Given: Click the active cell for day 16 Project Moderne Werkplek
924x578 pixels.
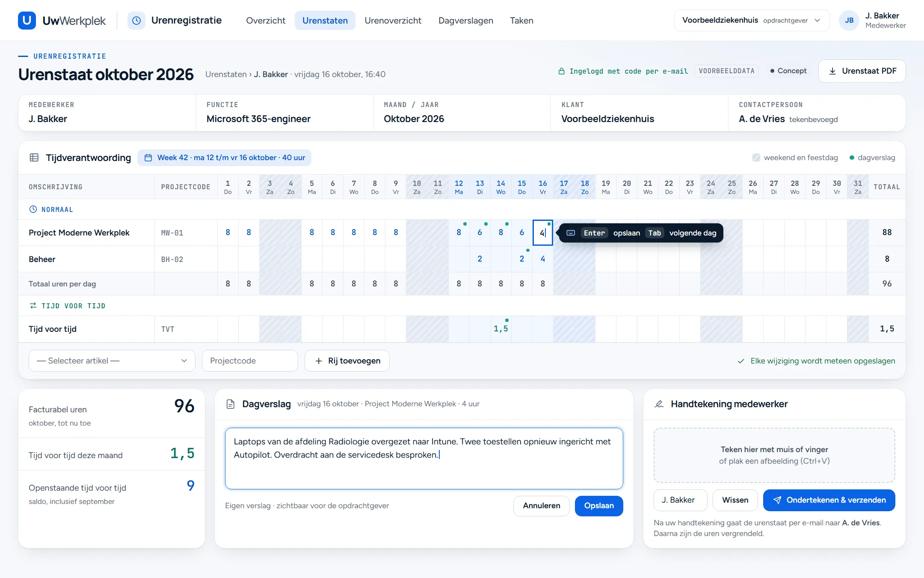Looking at the screenshot, I should click(x=543, y=233).
